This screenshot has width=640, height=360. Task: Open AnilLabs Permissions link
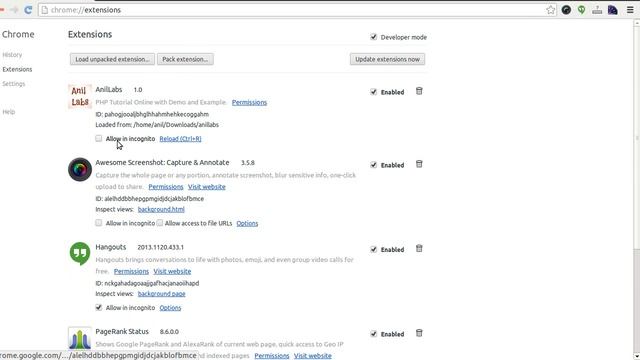(x=249, y=102)
